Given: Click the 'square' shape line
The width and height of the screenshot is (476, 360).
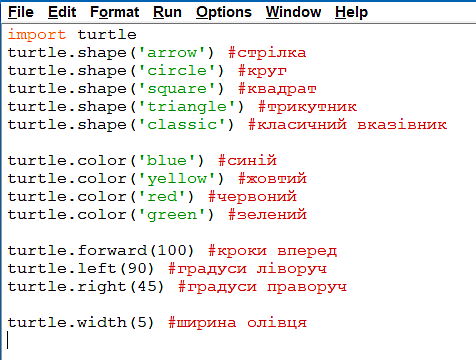Looking at the screenshot, I should tap(162, 89).
